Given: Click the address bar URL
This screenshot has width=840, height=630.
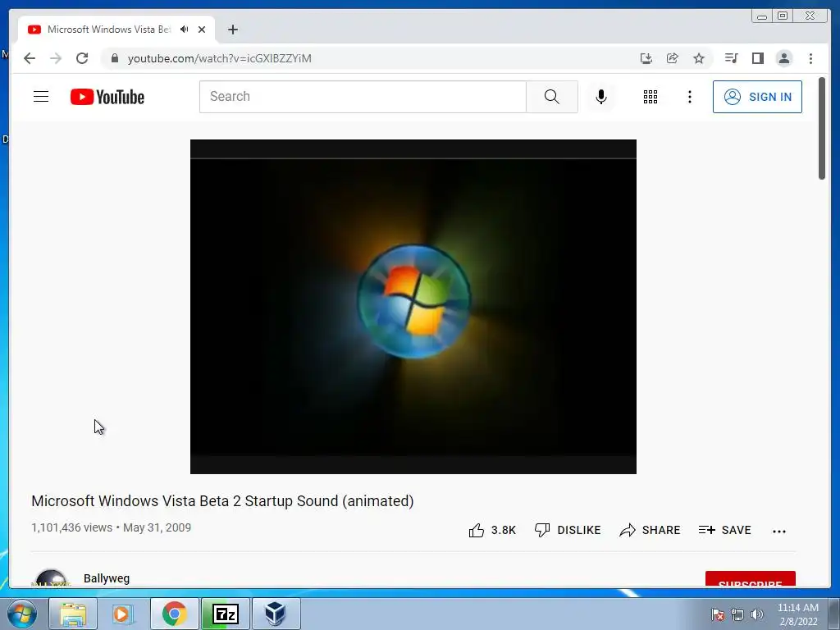Looking at the screenshot, I should pyautogui.click(x=219, y=58).
